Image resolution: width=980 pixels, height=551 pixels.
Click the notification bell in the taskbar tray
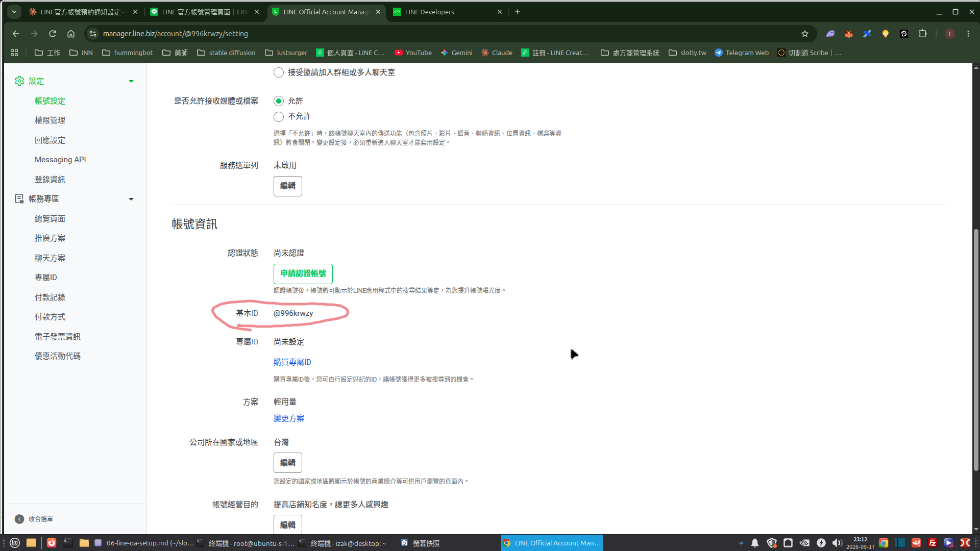755,543
